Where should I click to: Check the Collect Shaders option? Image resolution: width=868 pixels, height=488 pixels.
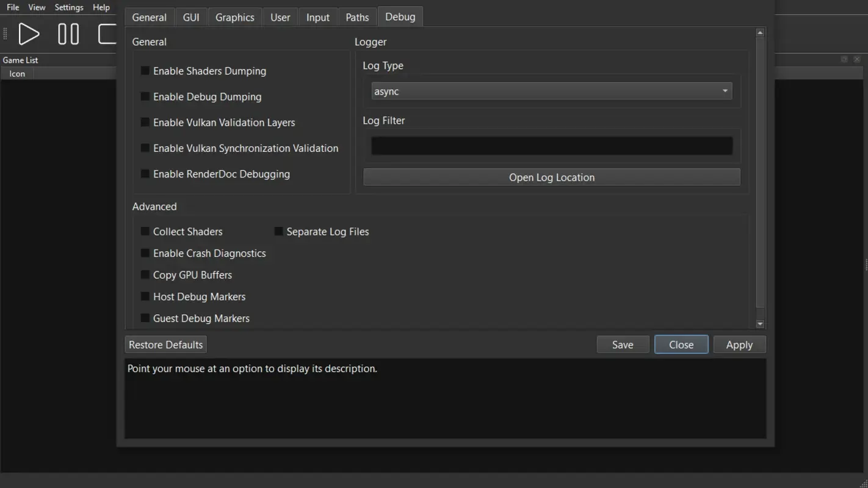pos(145,231)
